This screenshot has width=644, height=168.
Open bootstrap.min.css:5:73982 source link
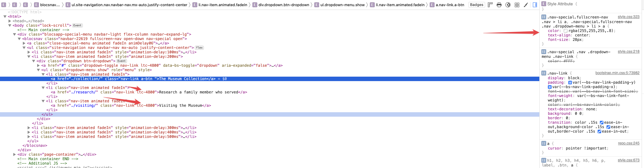tap(617, 73)
